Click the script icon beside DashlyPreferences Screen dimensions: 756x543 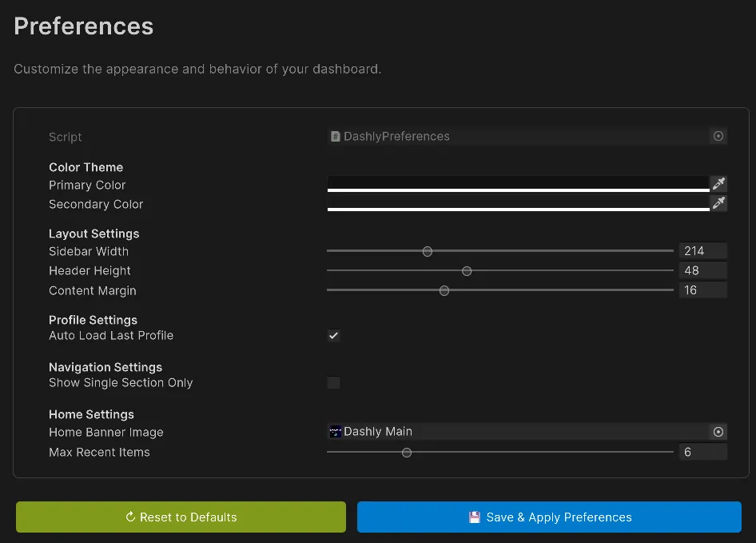point(335,136)
